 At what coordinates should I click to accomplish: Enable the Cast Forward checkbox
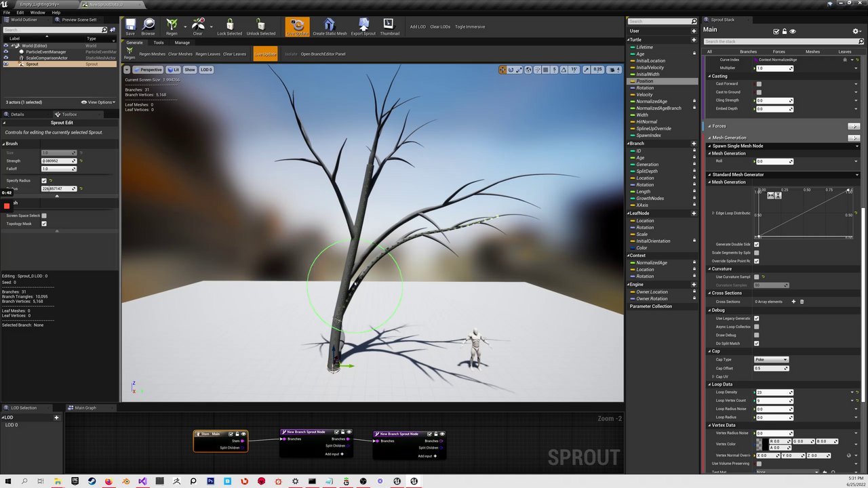(x=759, y=84)
